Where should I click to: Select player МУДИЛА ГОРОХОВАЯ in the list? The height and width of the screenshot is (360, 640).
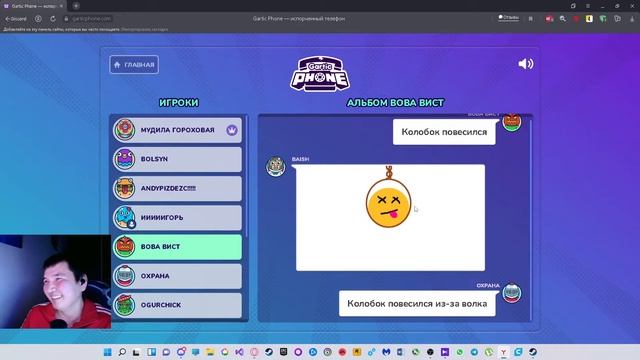pyautogui.click(x=178, y=130)
